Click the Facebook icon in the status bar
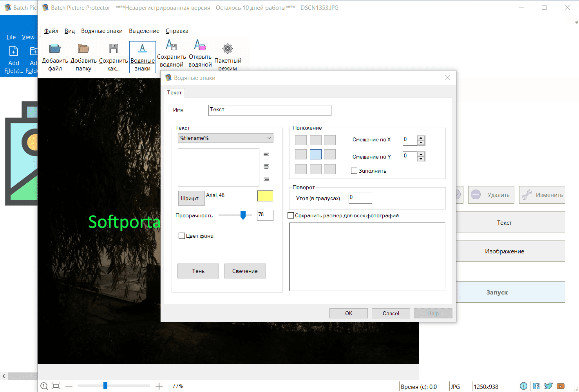 click(x=536, y=386)
